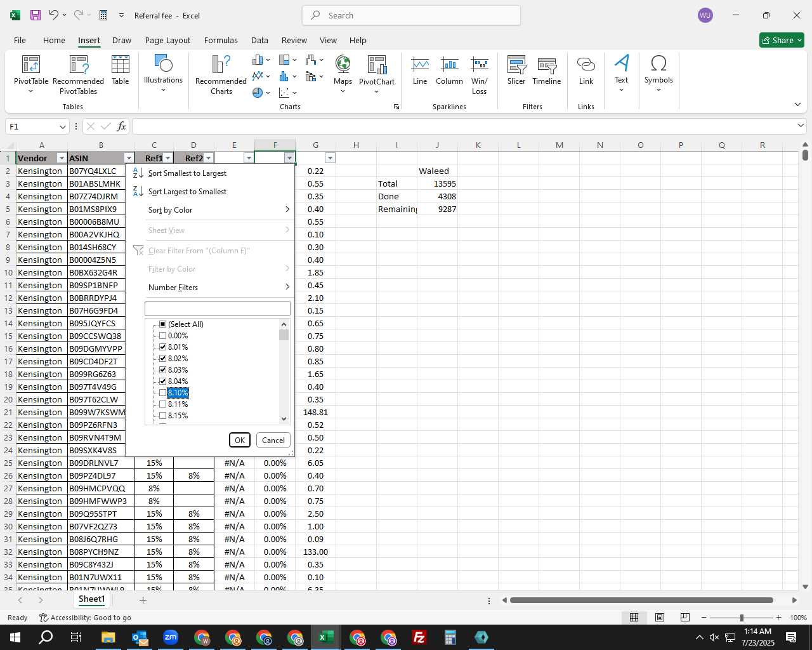Click the Insert Function fx icon

(122, 126)
